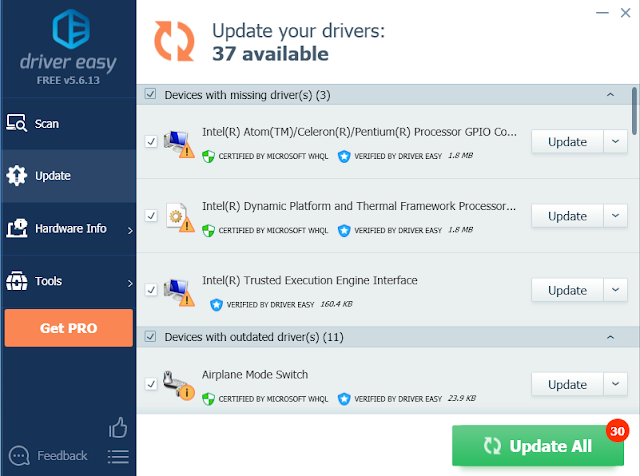Click the Driver Easy logo icon
Image resolution: width=640 pixels, height=476 pixels.
[x=71, y=29]
